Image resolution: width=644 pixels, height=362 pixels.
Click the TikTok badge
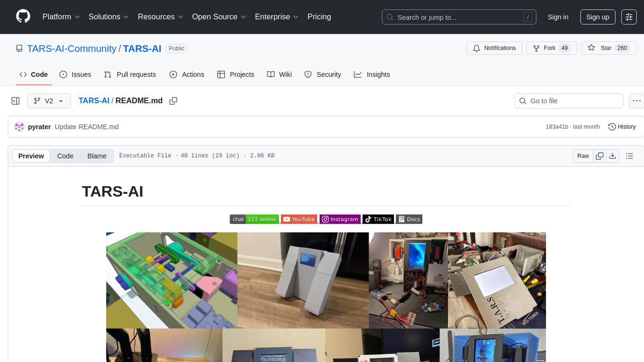[378, 219]
